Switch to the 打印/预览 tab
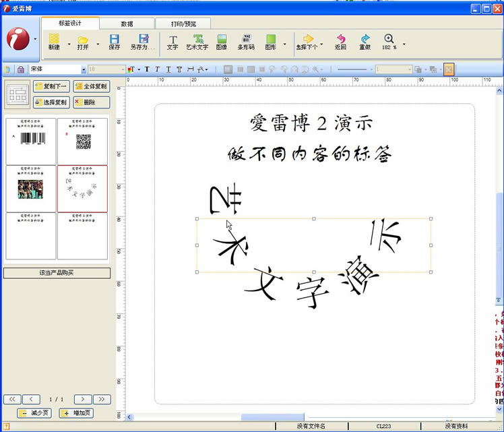This screenshot has width=504, height=432. click(183, 24)
